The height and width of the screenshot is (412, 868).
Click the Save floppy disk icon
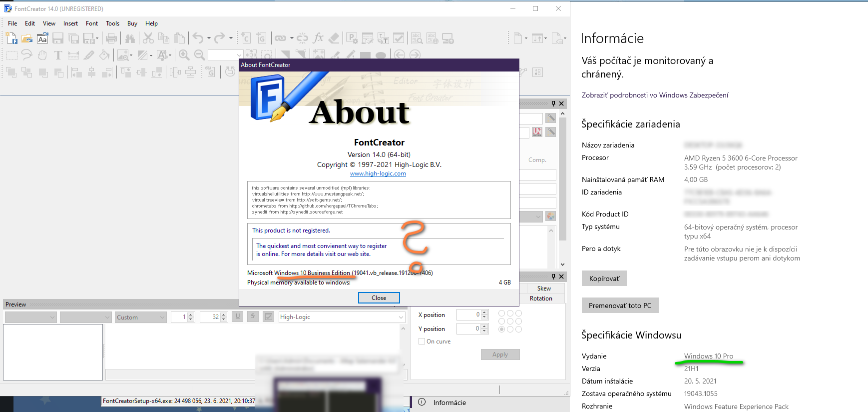(58, 38)
